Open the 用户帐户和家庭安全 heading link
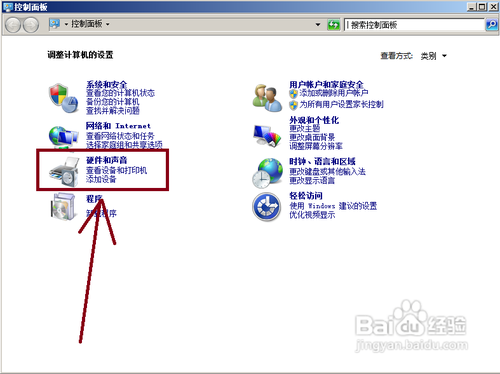This screenshot has width=500, height=374. coord(326,85)
